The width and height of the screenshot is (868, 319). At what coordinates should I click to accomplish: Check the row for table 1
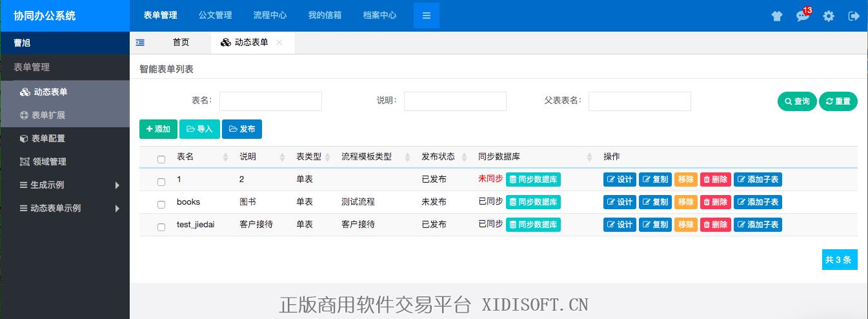(x=161, y=182)
